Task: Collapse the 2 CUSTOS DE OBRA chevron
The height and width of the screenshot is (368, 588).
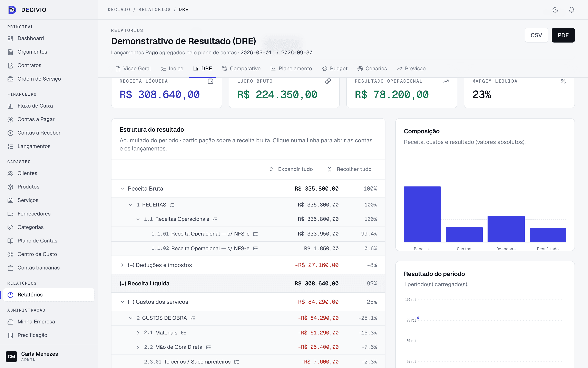Action: (x=131, y=318)
